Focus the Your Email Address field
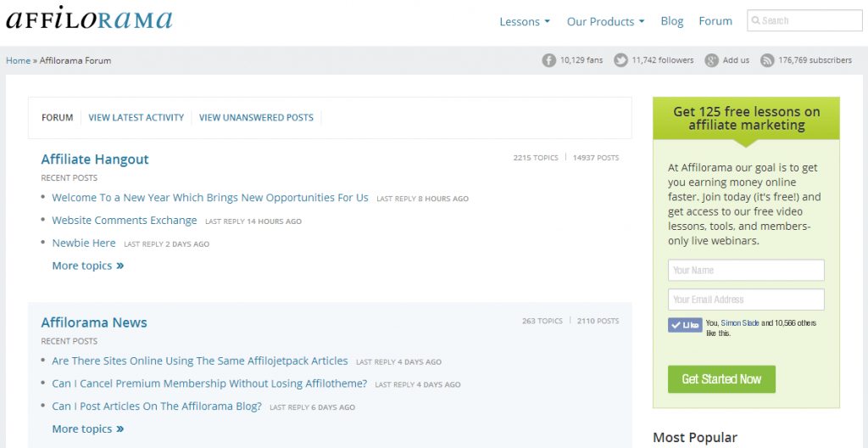 tap(746, 300)
